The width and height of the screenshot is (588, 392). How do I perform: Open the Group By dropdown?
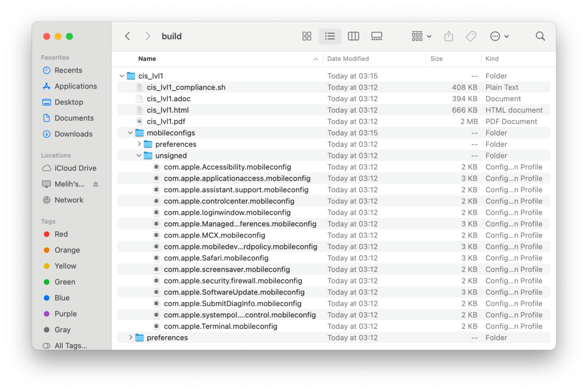[x=421, y=36]
